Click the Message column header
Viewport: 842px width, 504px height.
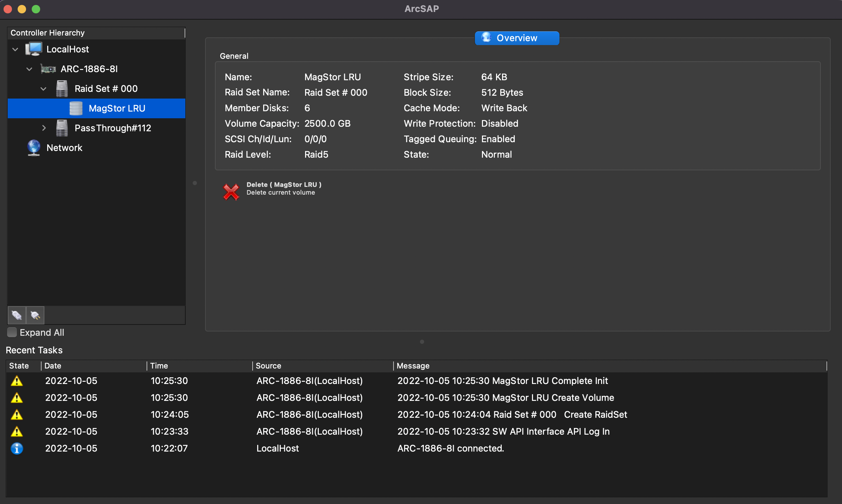(413, 366)
